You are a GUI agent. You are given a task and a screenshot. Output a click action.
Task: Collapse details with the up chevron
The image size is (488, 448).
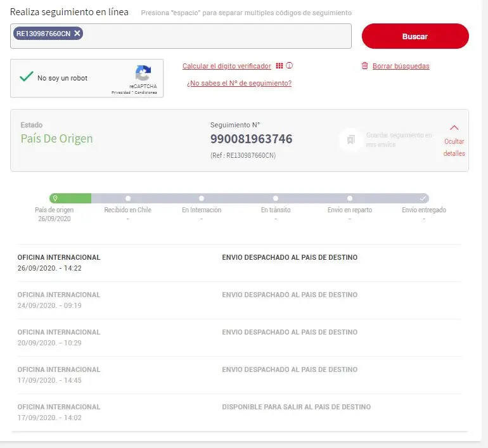[454, 127]
